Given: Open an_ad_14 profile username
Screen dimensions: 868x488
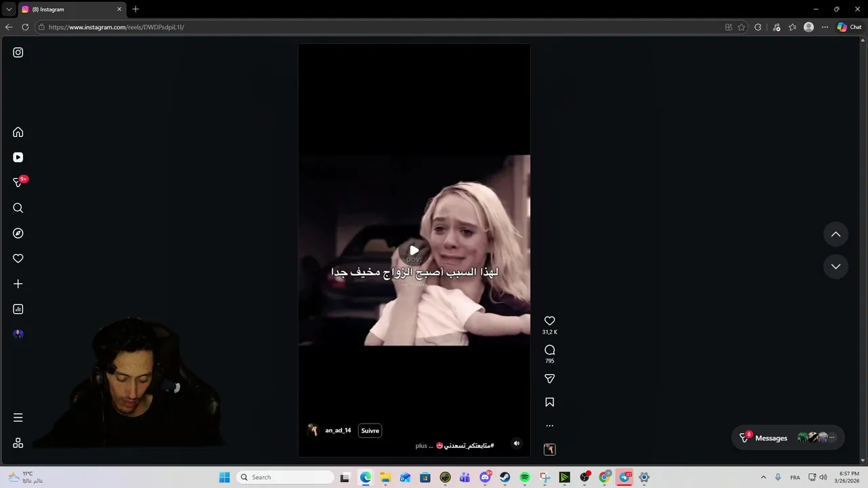Looking at the screenshot, I should coord(338,430).
